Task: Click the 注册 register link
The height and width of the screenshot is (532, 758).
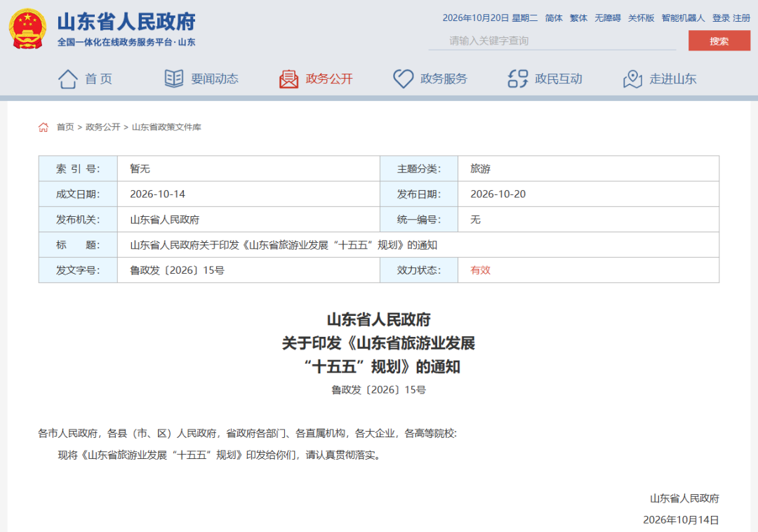Action: pos(742,18)
